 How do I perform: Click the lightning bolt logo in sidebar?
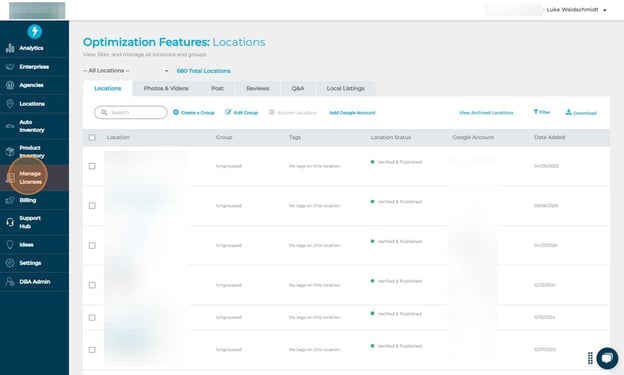pyautogui.click(x=35, y=31)
